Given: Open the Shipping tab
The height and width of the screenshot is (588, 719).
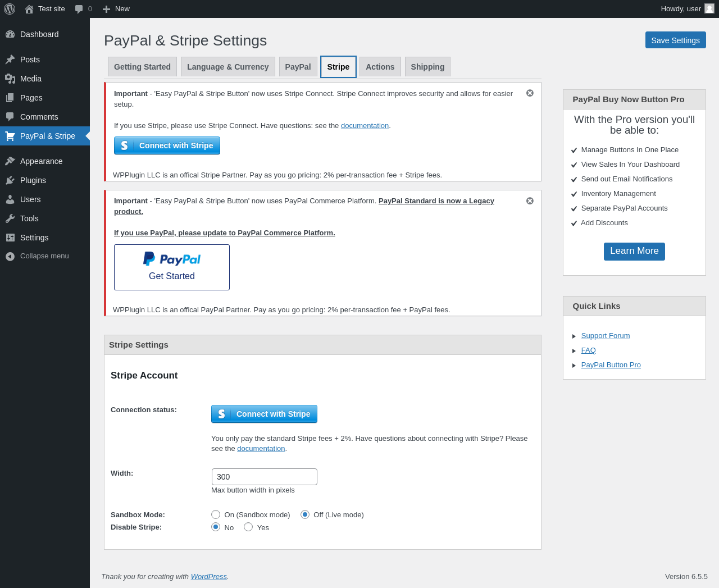Looking at the screenshot, I should point(427,67).
